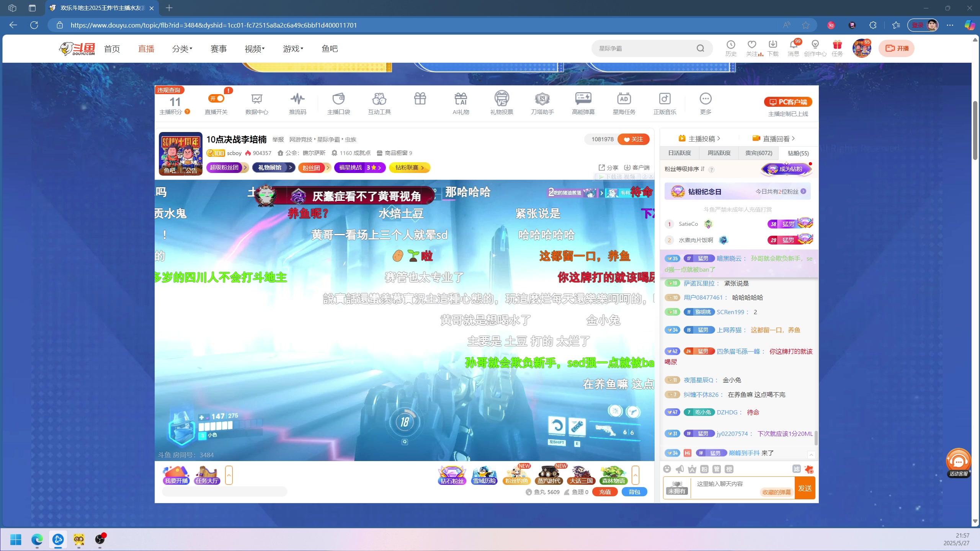Open the AI礼物 gift icon
This screenshot has height=551, width=980.
(461, 103)
